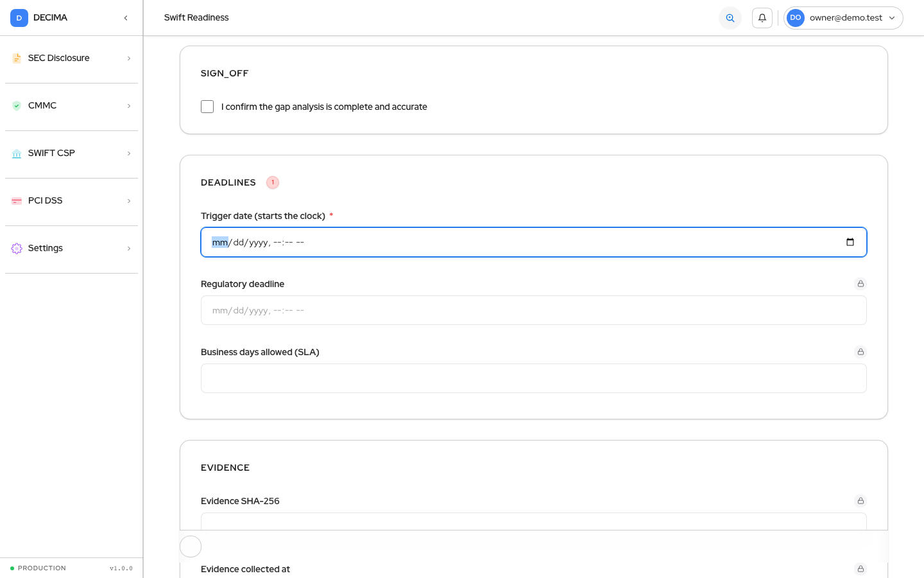The height and width of the screenshot is (578, 924).
Task: Click the EVIDENCE section heading
Action: tap(225, 468)
